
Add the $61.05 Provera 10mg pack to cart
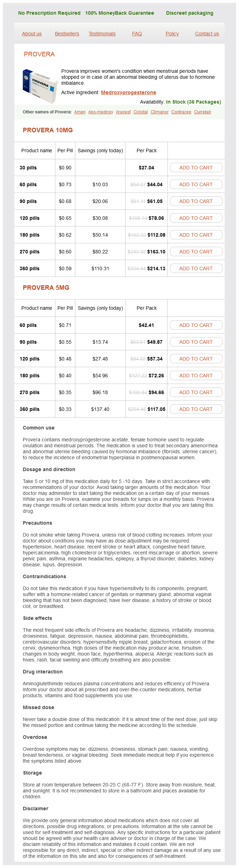[196, 201]
